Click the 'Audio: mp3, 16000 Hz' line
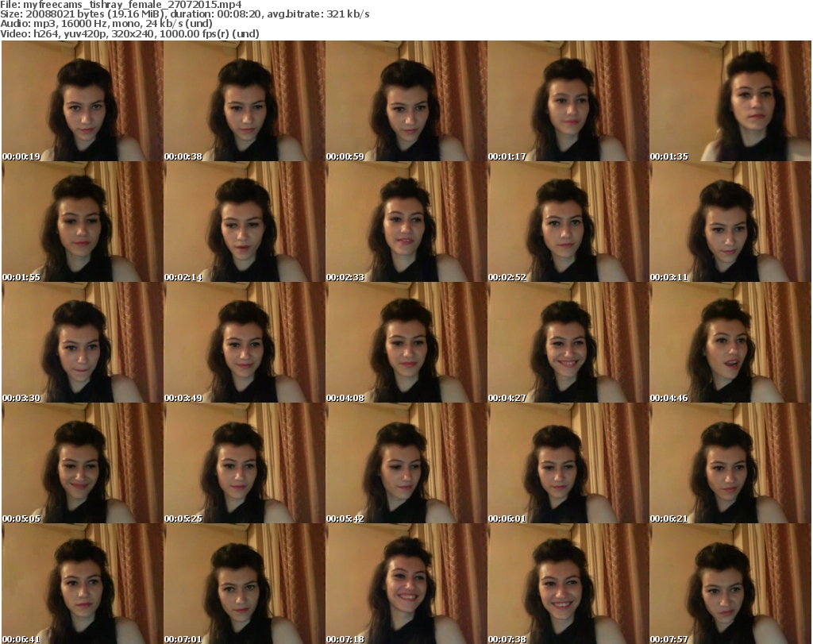This screenshot has width=813, height=644. (x=106, y=24)
